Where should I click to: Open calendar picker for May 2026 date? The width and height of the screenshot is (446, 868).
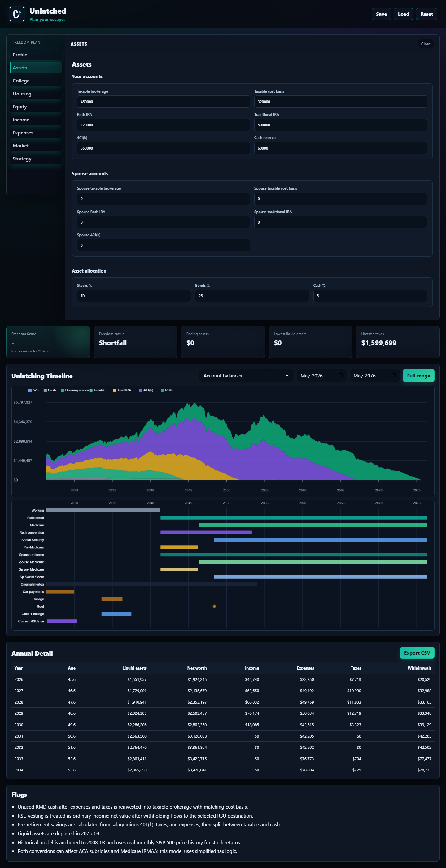coord(340,375)
